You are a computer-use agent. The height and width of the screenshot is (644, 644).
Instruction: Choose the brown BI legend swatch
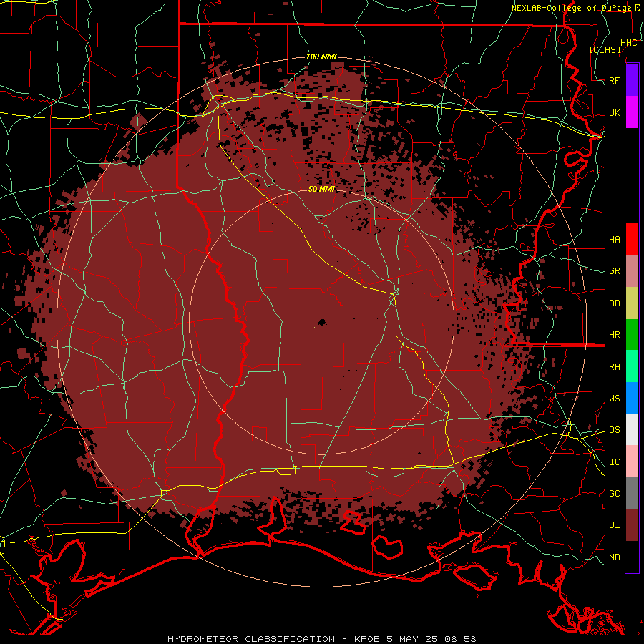[x=632, y=525]
